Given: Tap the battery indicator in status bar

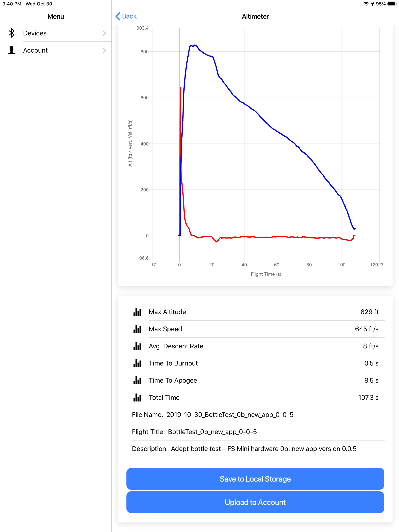Looking at the screenshot, I should (392, 4).
